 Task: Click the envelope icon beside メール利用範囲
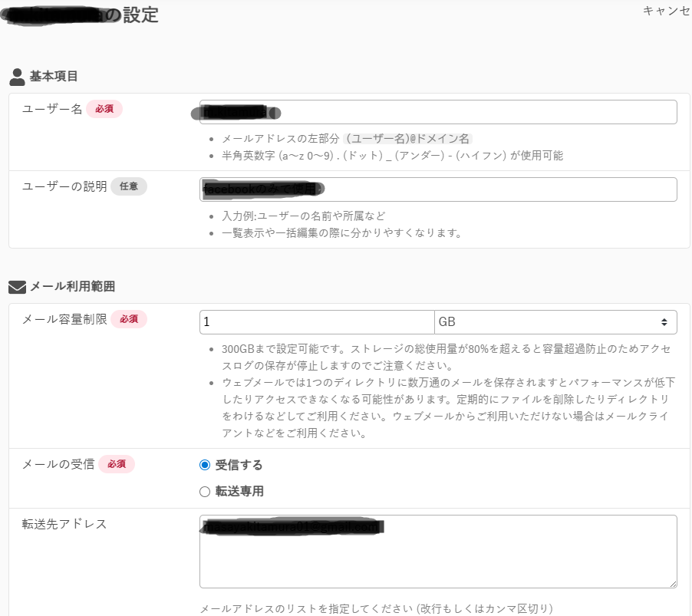point(17,287)
